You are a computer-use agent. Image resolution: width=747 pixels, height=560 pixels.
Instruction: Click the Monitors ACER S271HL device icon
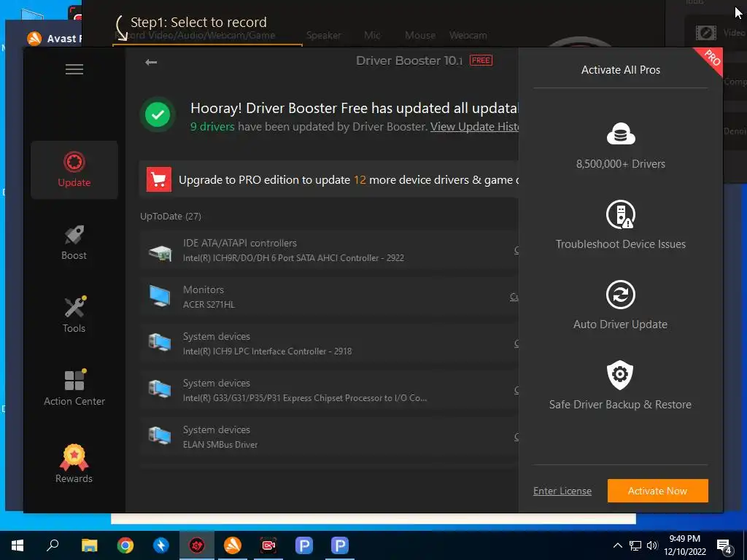(160, 296)
